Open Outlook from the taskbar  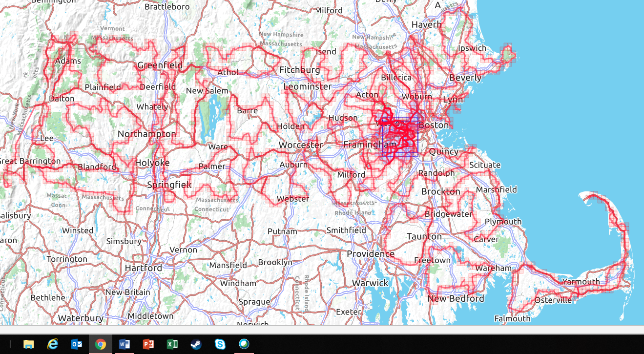click(x=77, y=344)
